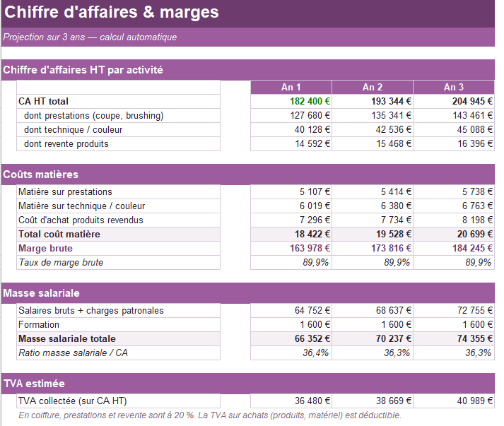Click cell value 204 945 €
The image size is (504, 426).
(x=454, y=101)
